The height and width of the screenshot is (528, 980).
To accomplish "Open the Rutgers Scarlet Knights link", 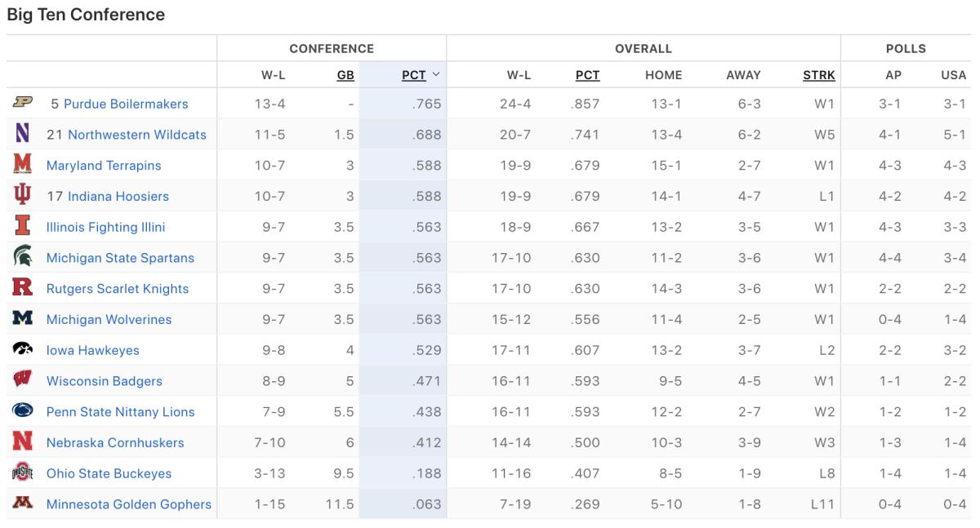I will [x=117, y=288].
